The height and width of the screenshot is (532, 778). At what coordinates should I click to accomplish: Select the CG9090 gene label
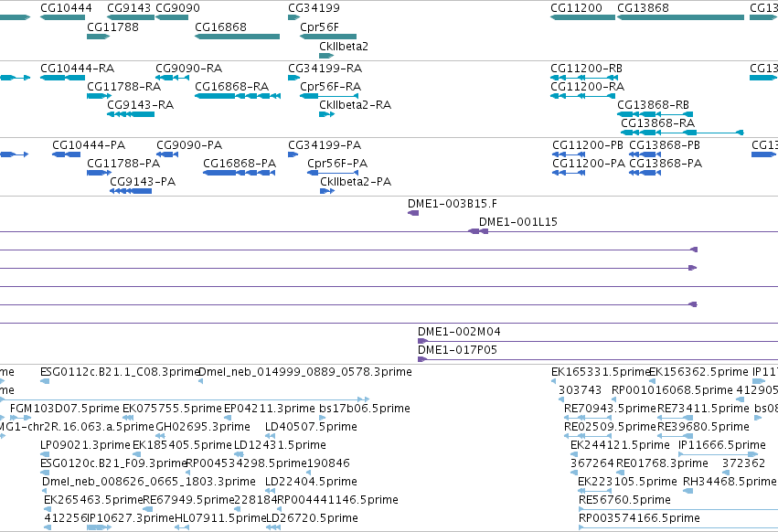point(177,8)
